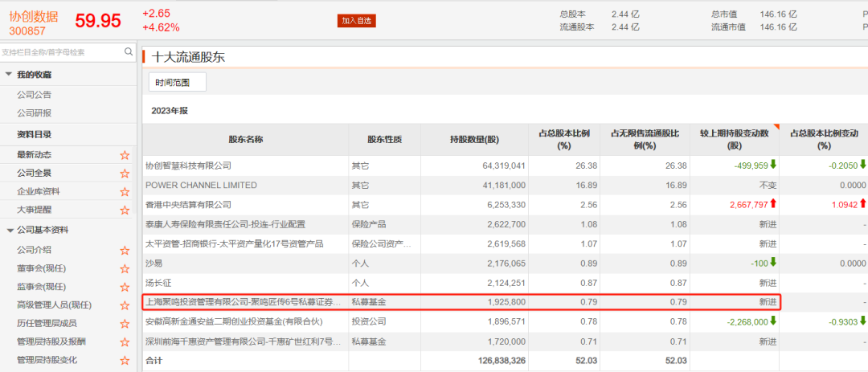The width and height of the screenshot is (868, 372).
Task: Sort by 股东名称 column header
Action: click(x=245, y=140)
